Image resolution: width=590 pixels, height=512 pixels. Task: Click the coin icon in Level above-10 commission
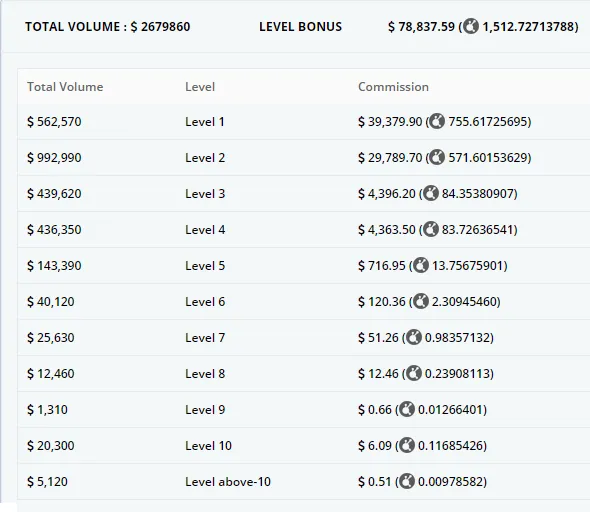click(x=407, y=482)
